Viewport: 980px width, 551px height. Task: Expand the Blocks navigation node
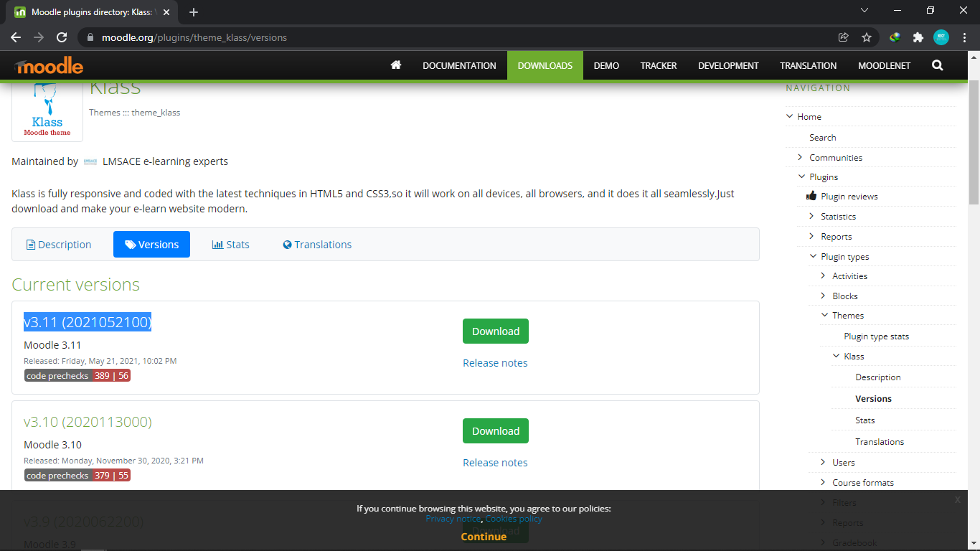824,296
